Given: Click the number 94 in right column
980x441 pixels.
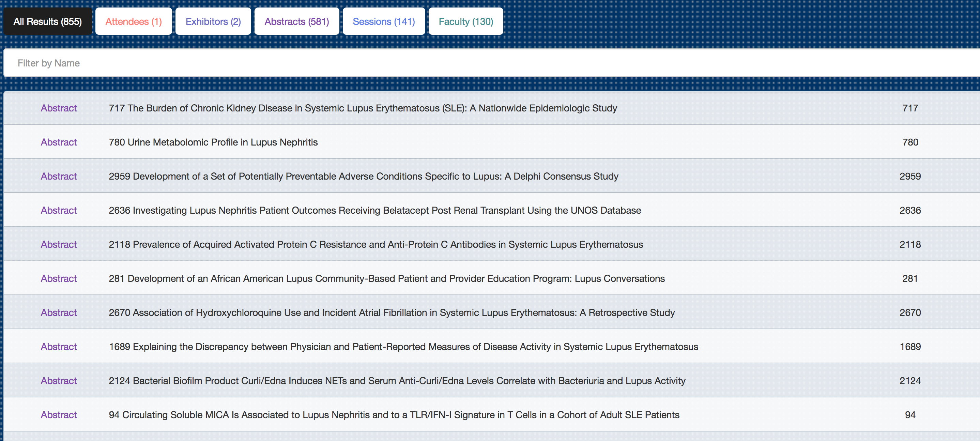Looking at the screenshot, I should click(909, 415).
